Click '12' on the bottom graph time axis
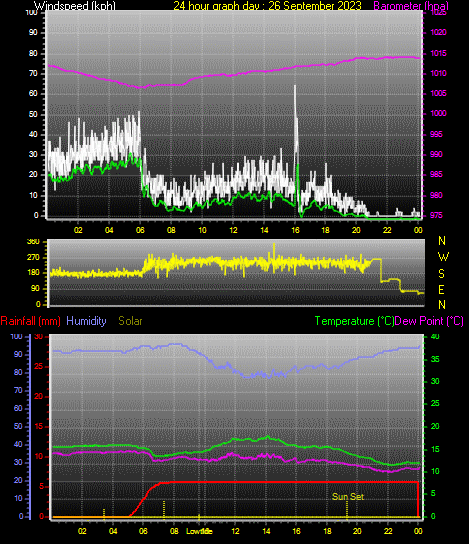The image size is (469, 544). pyautogui.click(x=236, y=531)
